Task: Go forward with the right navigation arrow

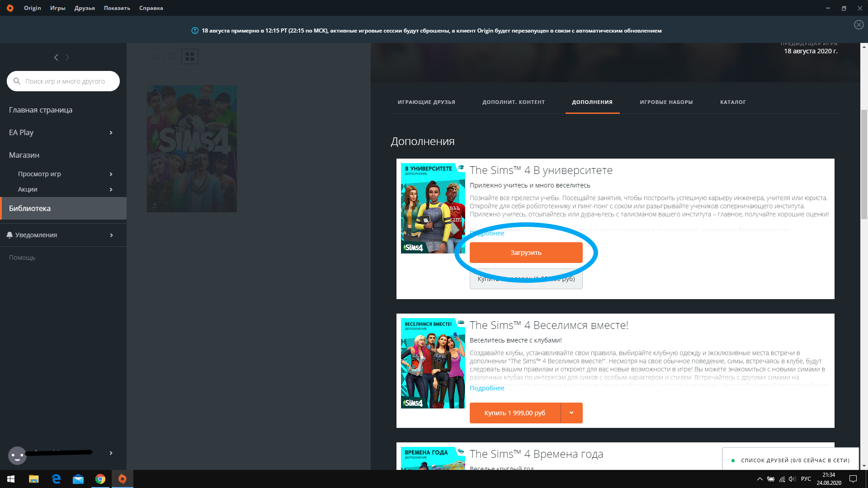Action: (67, 57)
